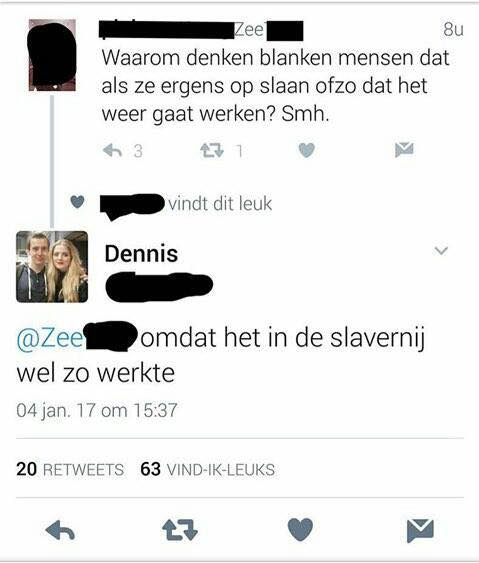Viewport: 479px width, 563px height.
Task: Click the 8u time label
Action: click(454, 29)
